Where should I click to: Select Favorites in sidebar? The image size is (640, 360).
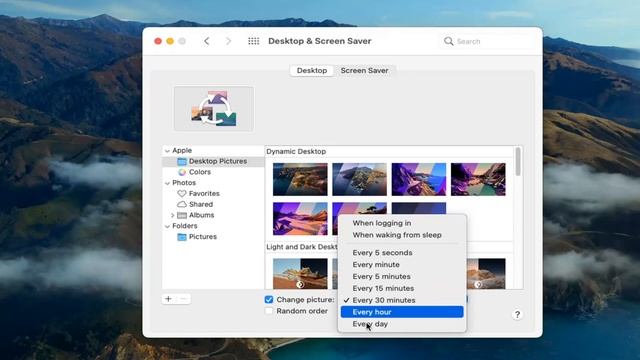point(204,193)
